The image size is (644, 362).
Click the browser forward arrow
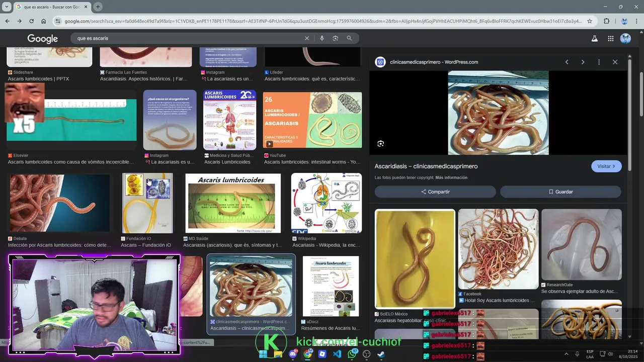(x=19, y=21)
